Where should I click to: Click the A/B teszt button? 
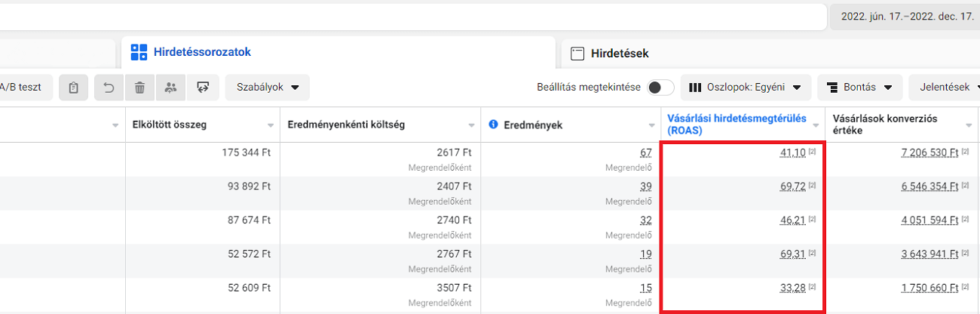tap(24, 88)
